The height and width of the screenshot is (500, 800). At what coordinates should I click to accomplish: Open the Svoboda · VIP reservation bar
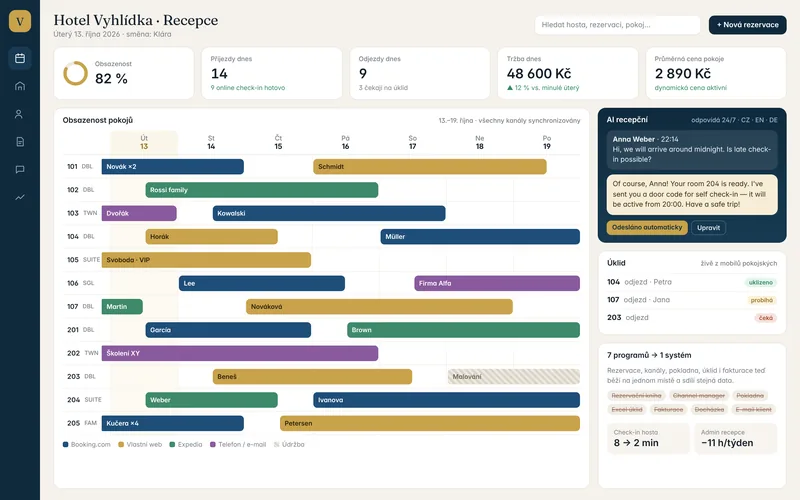click(206, 260)
